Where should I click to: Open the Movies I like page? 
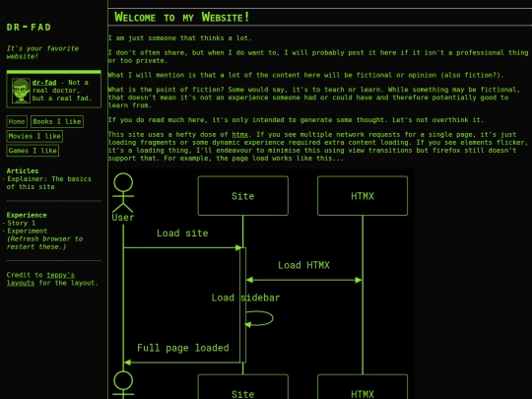coord(34,136)
